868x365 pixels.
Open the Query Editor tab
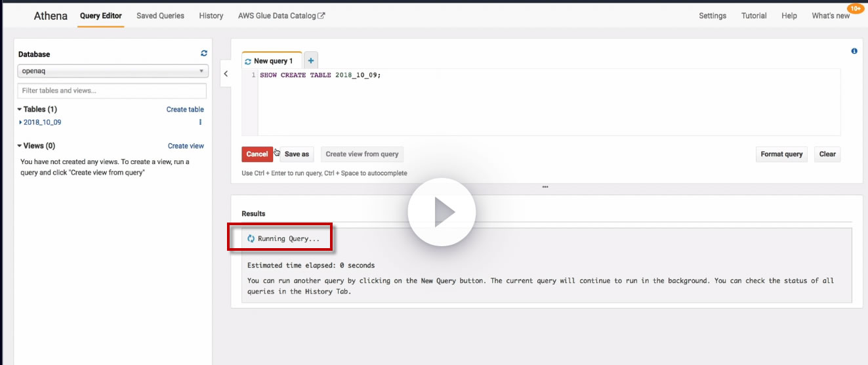point(100,16)
